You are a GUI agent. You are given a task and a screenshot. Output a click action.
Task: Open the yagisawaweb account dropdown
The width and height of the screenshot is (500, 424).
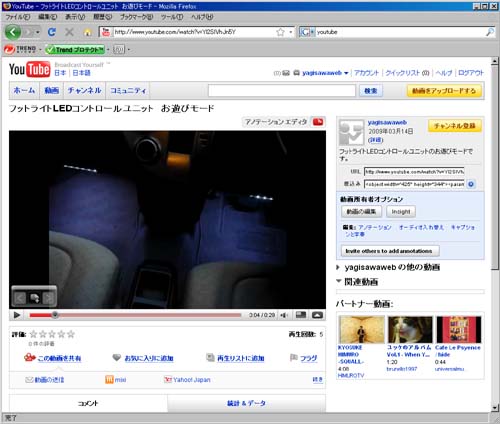[346, 73]
